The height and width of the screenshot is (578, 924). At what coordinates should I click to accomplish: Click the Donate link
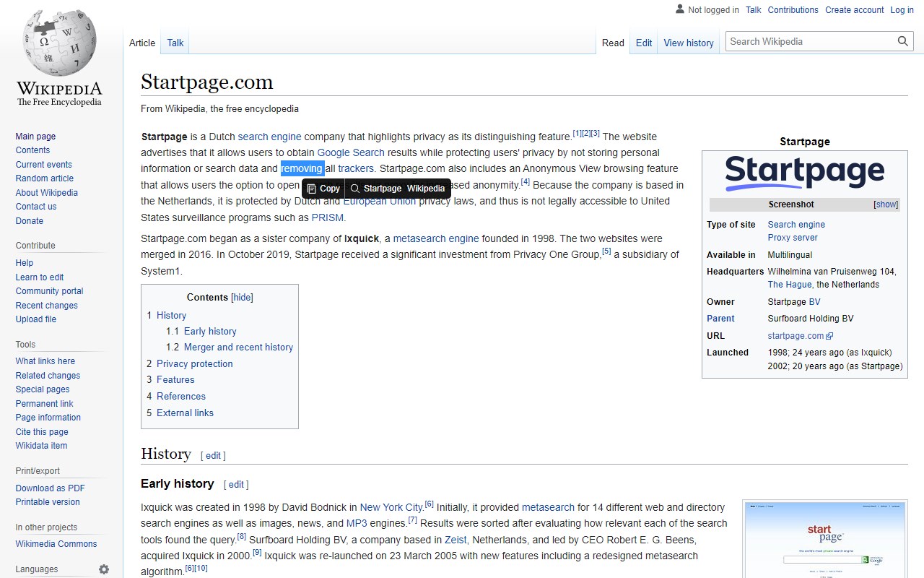pyautogui.click(x=30, y=221)
